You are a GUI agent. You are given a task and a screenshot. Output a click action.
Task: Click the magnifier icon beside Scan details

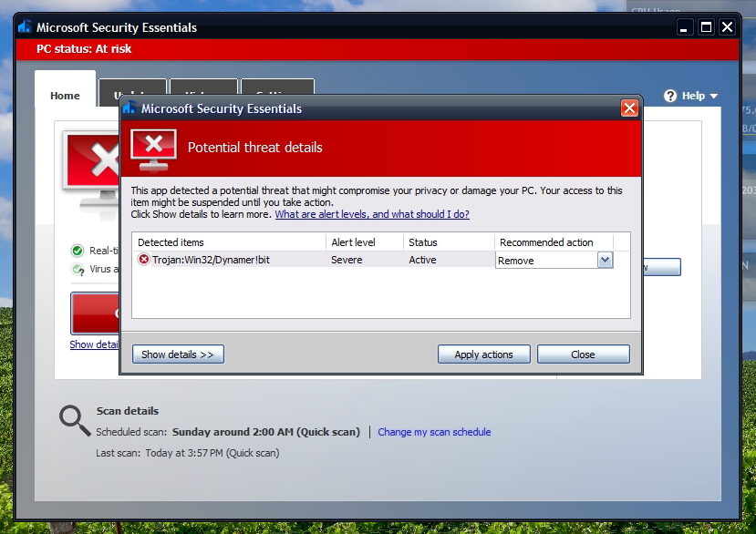(75, 420)
